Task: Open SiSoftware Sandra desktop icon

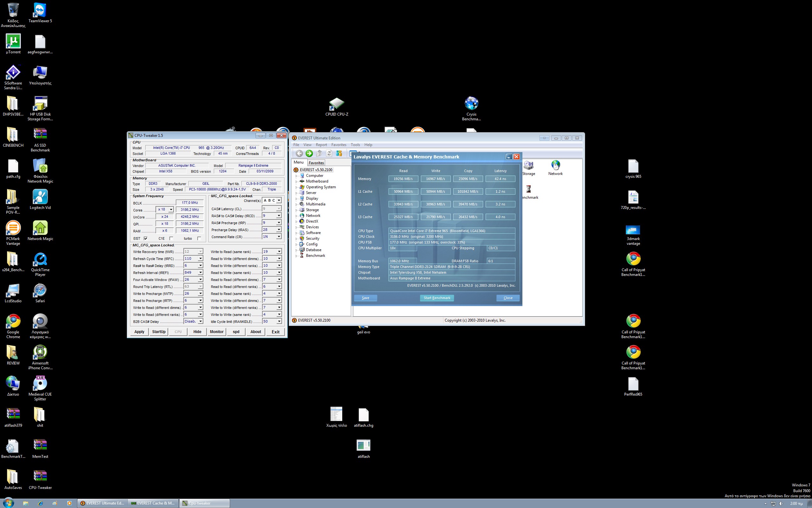Action: pyautogui.click(x=13, y=77)
